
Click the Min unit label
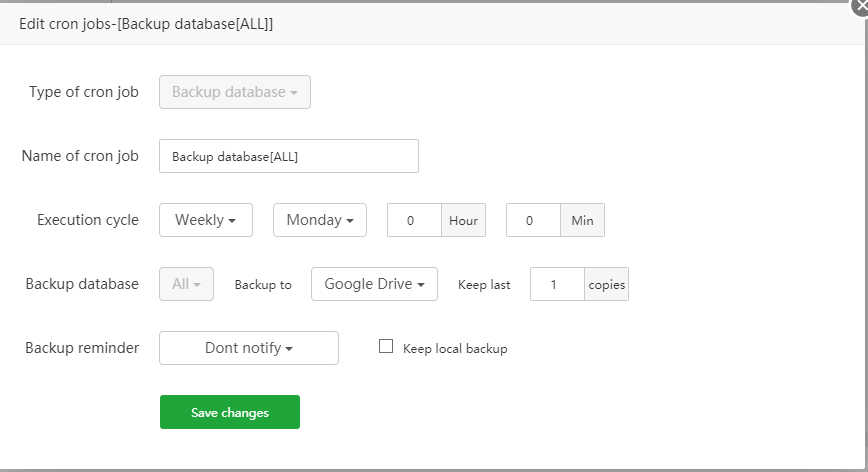point(582,221)
